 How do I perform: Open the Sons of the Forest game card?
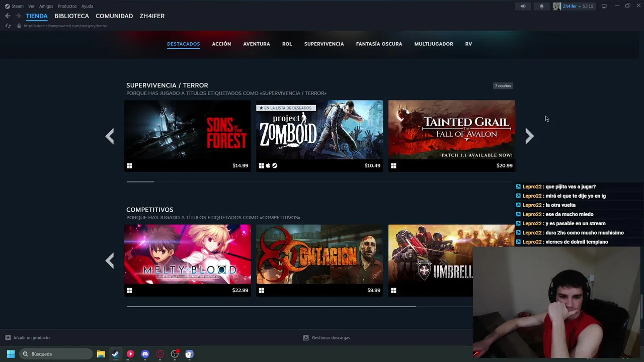(x=187, y=136)
